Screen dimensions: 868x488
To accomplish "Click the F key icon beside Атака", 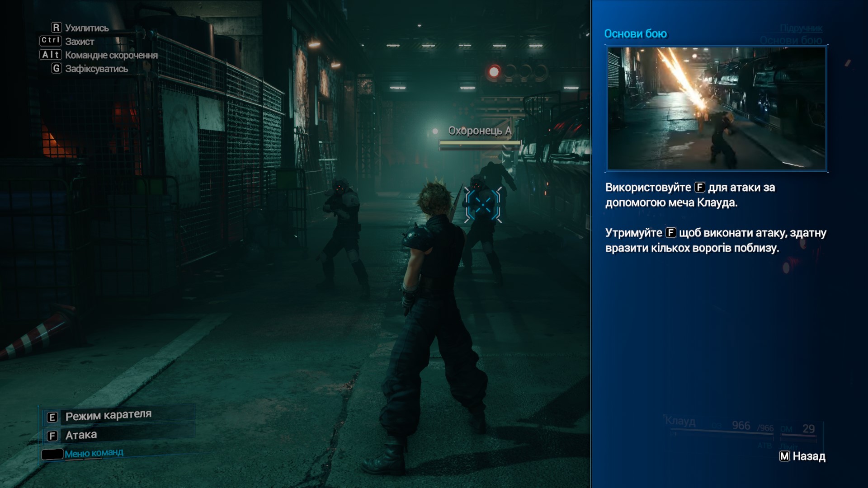I will click(52, 436).
